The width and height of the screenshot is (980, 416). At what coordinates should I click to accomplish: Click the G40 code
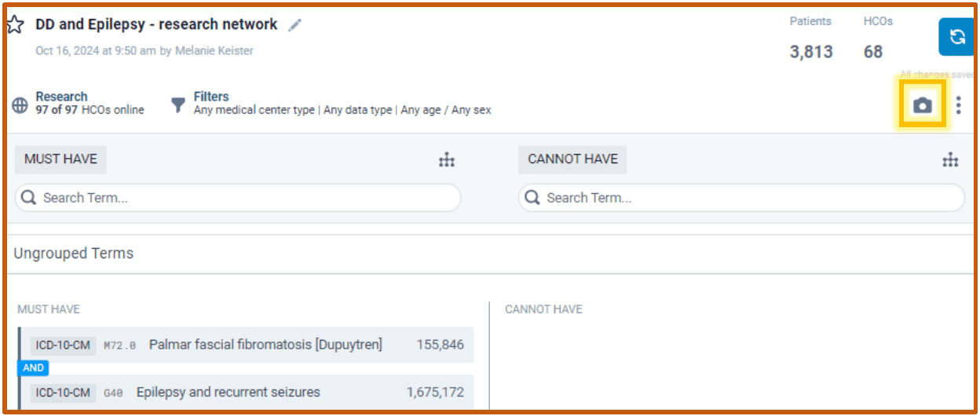tap(114, 392)
